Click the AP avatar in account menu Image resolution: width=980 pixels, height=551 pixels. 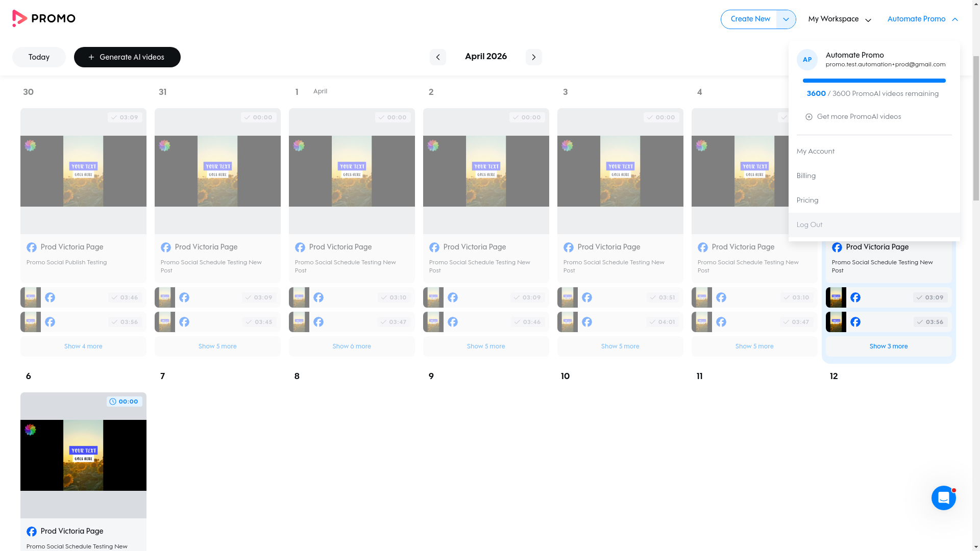coord(807,60)
